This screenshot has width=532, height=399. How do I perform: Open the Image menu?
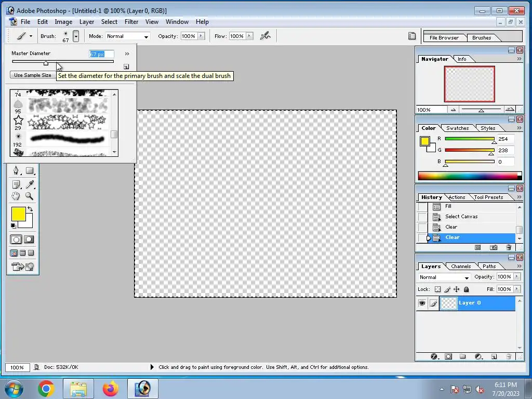click(x=63, y=22)
